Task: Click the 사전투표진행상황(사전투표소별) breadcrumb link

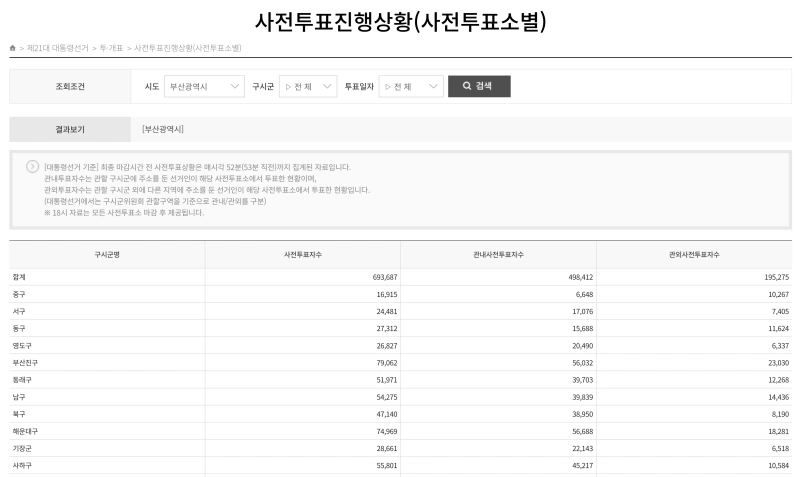Action: (188, 48)
